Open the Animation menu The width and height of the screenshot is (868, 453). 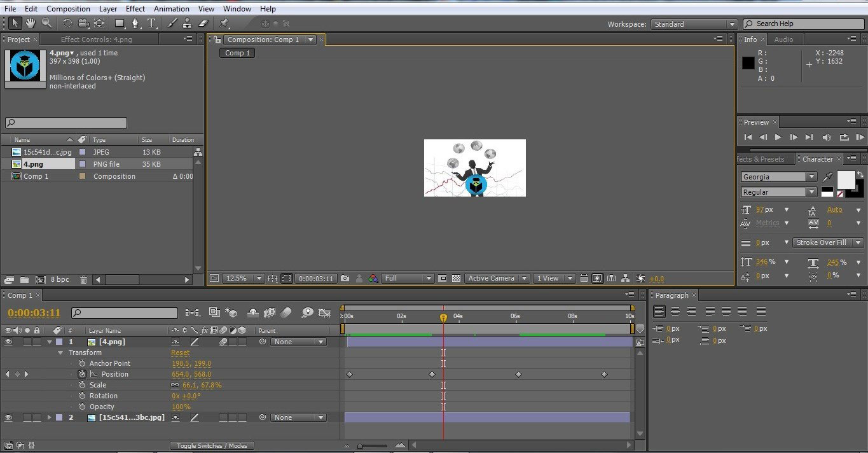(171, 8)
